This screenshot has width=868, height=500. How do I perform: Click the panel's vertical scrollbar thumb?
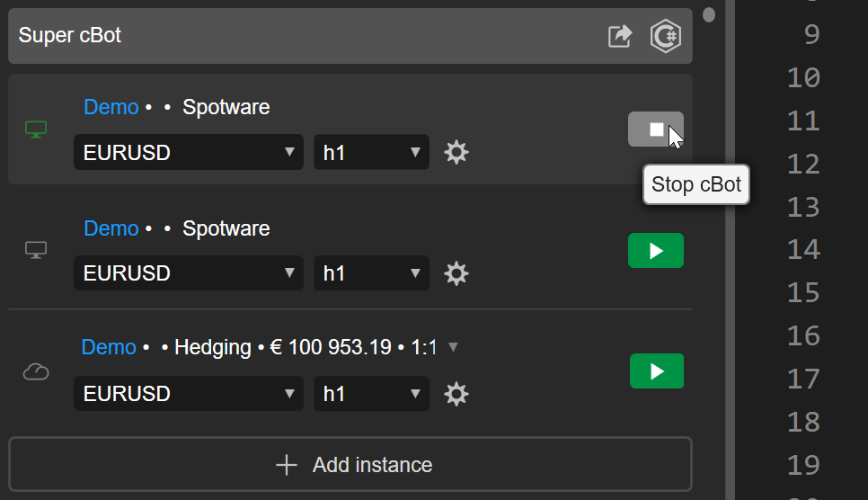click(709, 14)
